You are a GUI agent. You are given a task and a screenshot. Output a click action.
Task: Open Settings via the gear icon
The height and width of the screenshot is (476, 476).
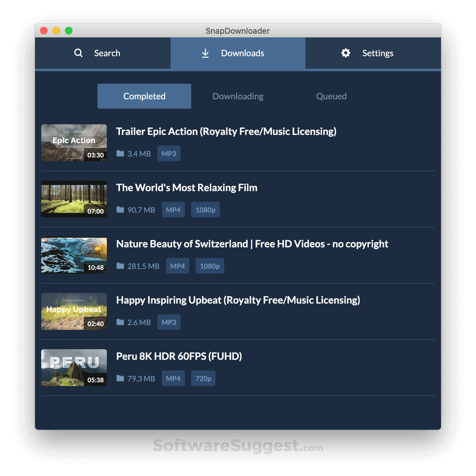[345, 53]
